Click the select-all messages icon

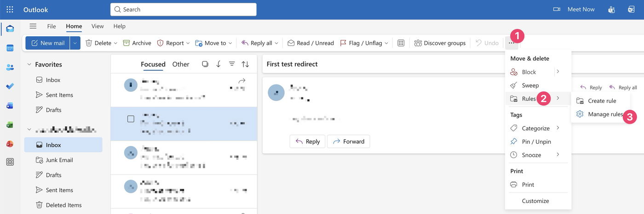click(205, 64)
